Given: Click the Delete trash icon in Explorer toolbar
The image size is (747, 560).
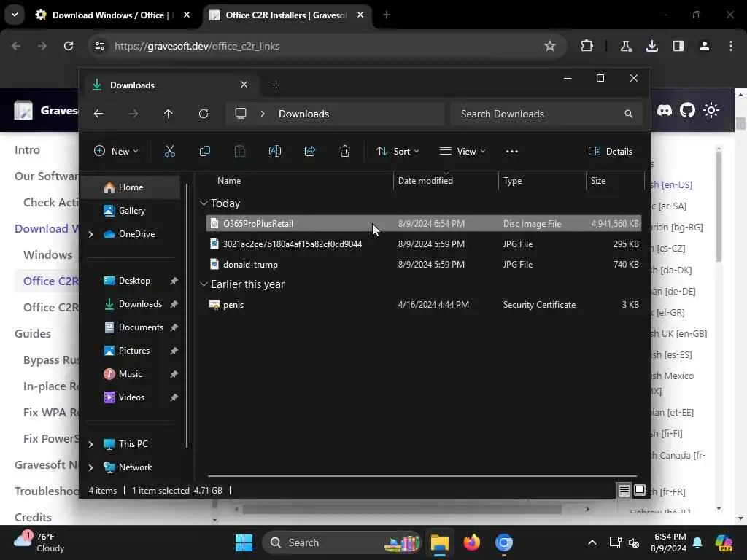Looking at the screenshot, I should 345,152.
